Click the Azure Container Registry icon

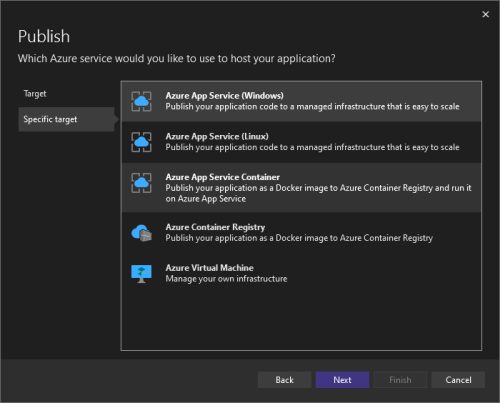141,233
